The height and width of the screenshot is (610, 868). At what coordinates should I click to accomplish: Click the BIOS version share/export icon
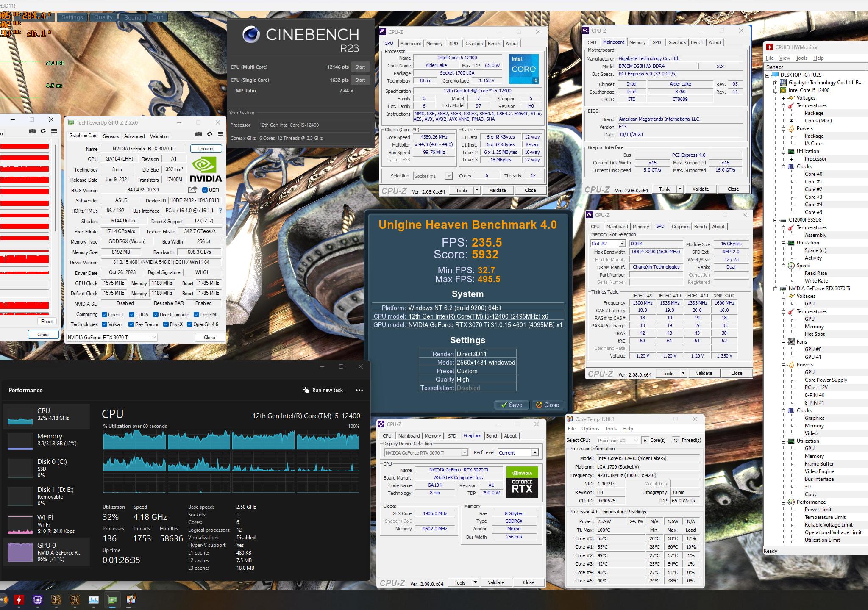pyautogui.click(x=193, y=190)
